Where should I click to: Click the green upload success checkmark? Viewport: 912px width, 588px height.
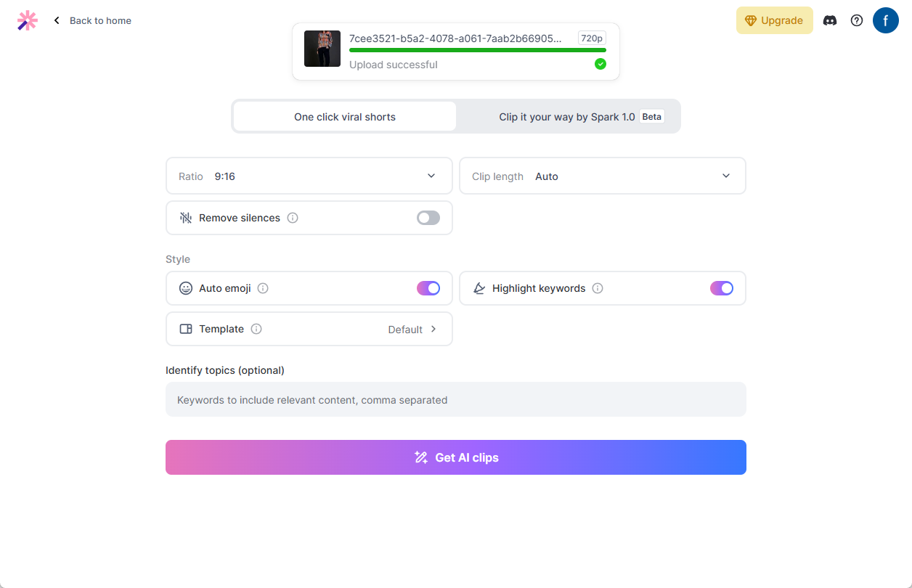pos(600,64)
